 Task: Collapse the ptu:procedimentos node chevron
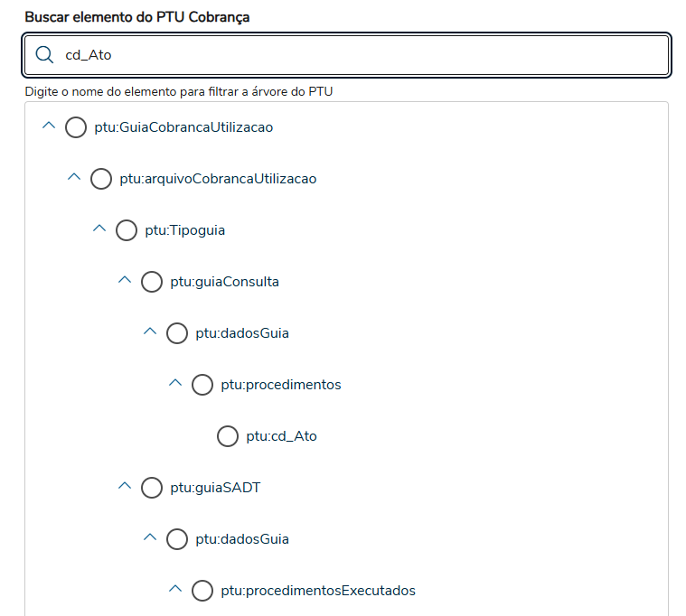(x=175, y=384)
